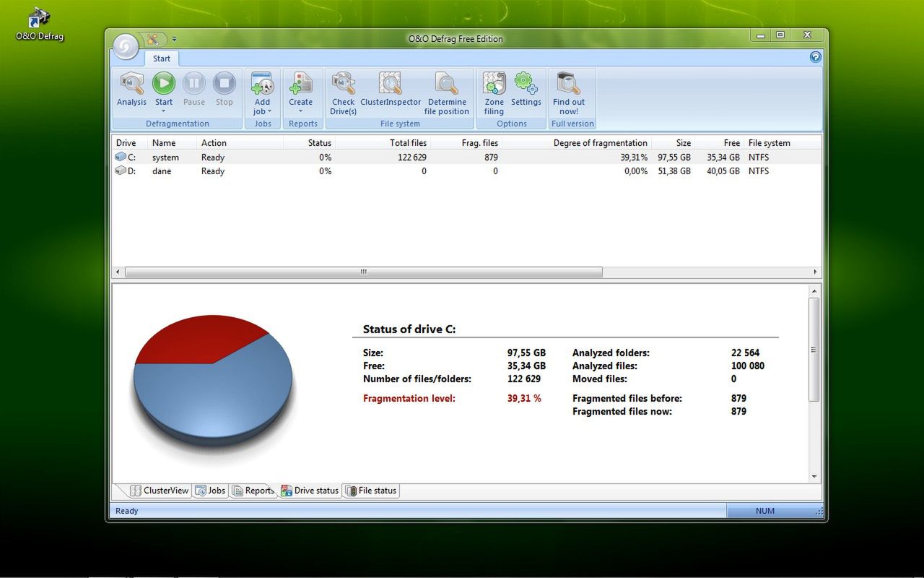Click Find out now! full version

(569, 93)
